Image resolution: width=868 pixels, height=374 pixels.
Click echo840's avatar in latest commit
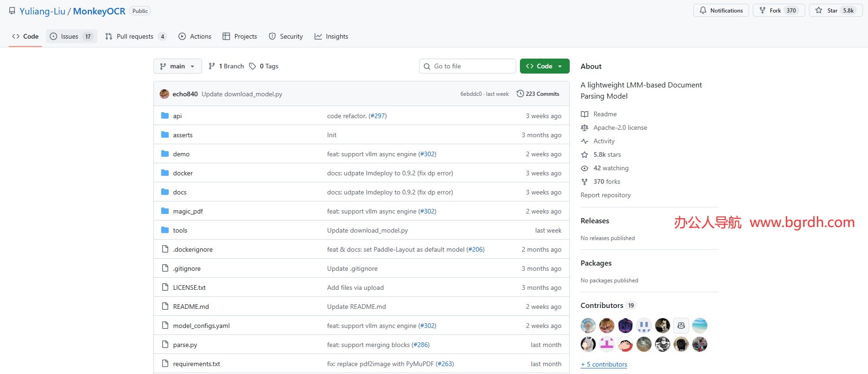tap(164, 94)
